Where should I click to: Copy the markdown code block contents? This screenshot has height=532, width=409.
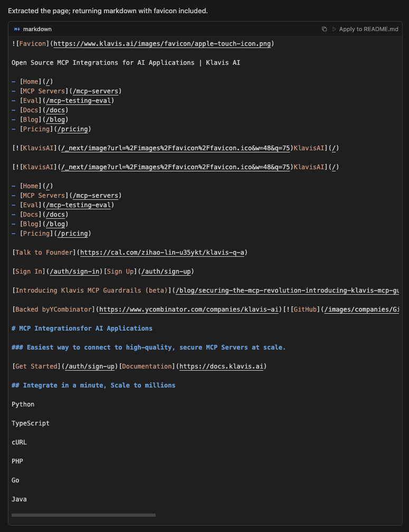coord(324,30)
